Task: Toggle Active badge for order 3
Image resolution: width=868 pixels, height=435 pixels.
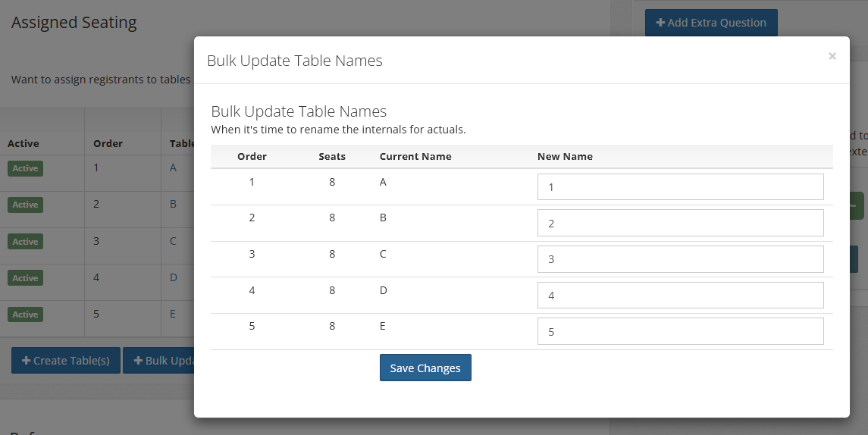Action: [26, 242]
